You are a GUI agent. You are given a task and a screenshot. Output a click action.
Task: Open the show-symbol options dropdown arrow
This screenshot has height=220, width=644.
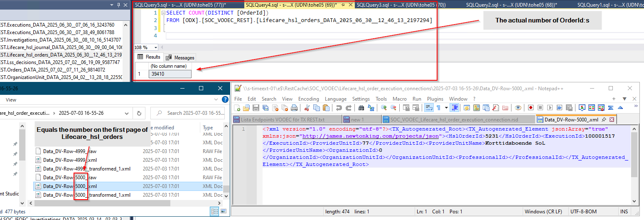click(x=446, y=108)
